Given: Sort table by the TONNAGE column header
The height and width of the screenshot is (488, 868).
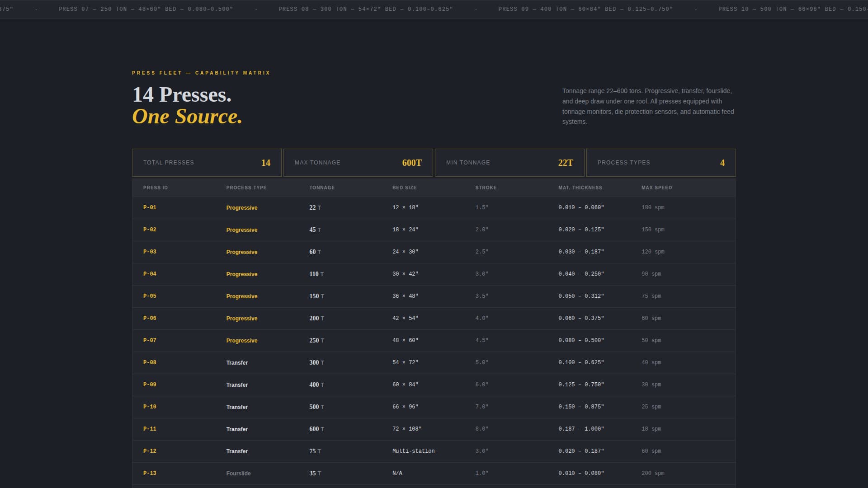Looking at the screenshot, I should point(322,188).
